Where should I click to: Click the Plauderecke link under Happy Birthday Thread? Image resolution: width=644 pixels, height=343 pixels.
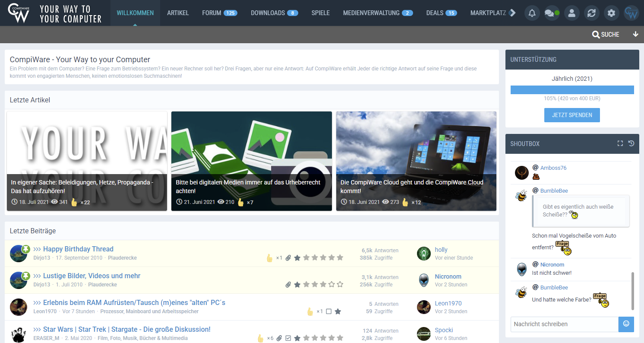coord(122,258)
